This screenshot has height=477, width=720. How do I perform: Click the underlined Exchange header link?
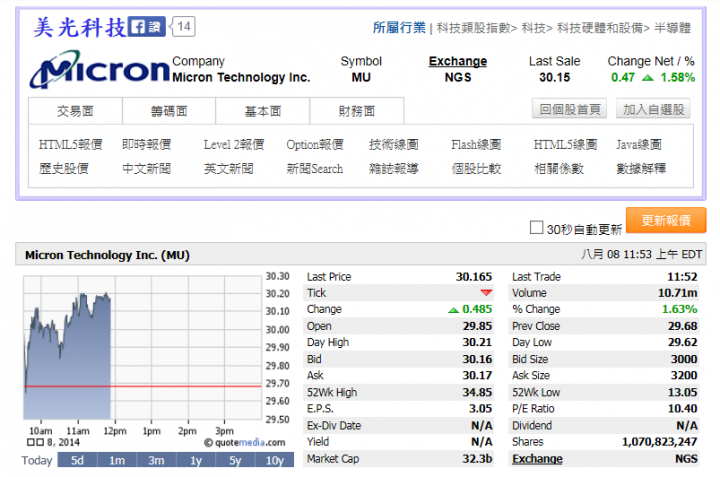458,61
